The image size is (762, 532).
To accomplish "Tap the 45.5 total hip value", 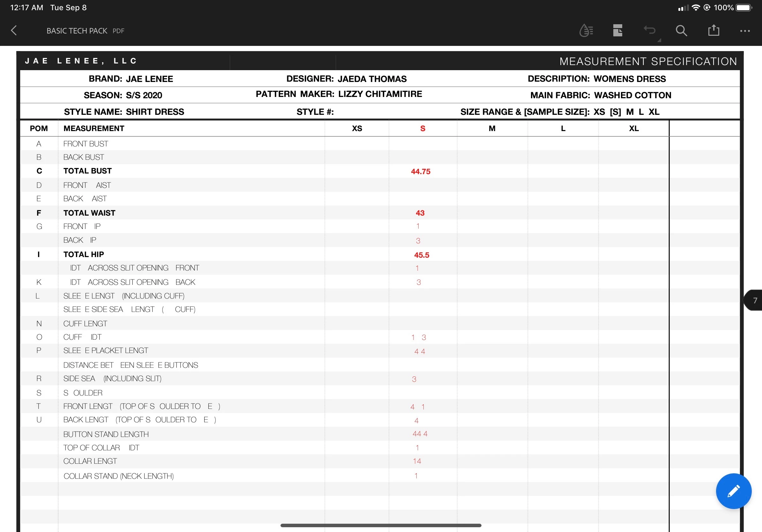I will (422, 255).
